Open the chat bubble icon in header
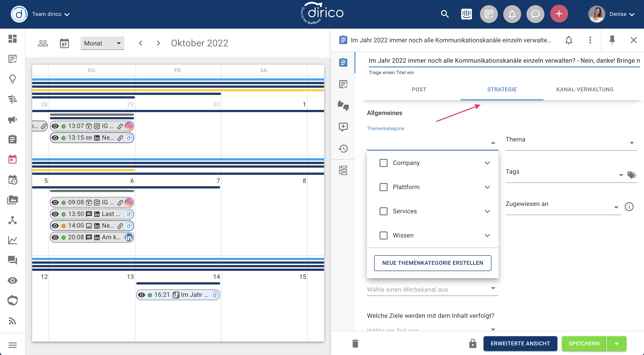 click(535, 14)
